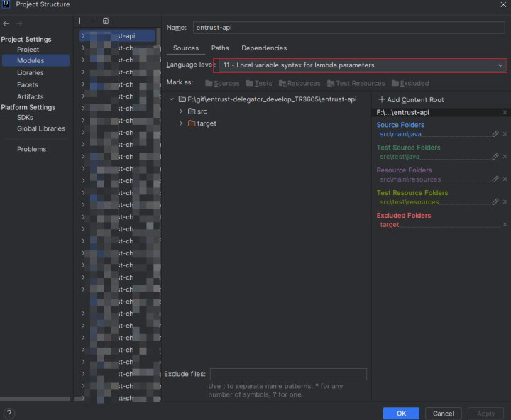Click the plus icon to add module
511x420 pixels.
[x=80, y=21]
